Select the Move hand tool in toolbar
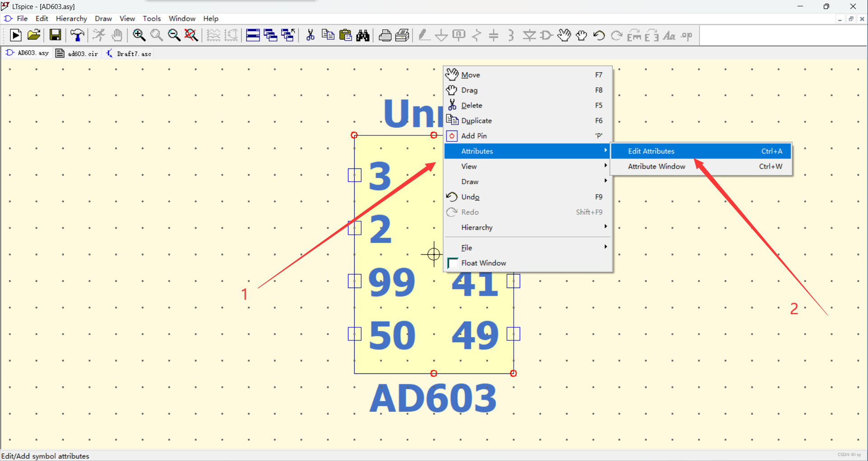Viewport: 868px width, 461px height. point(564,35)
